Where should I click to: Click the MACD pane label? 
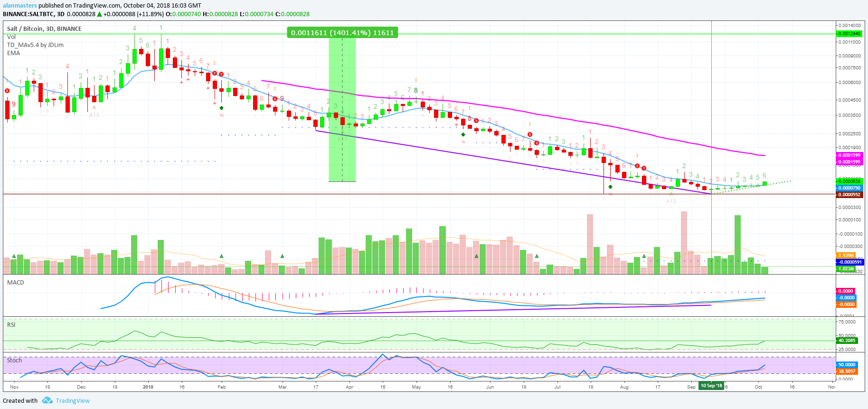pyautogui.click(x=15, y=282)
